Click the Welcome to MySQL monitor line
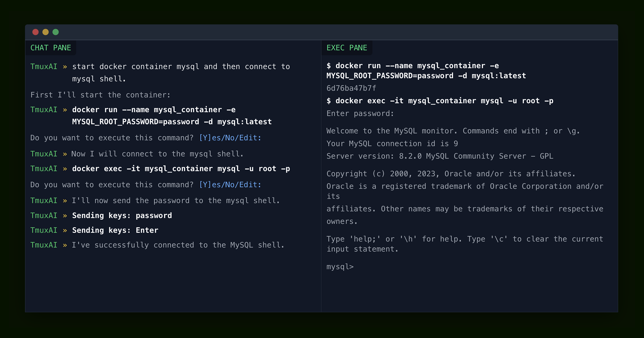This screenshot has width=644, height=338. [x=453, y=131]
